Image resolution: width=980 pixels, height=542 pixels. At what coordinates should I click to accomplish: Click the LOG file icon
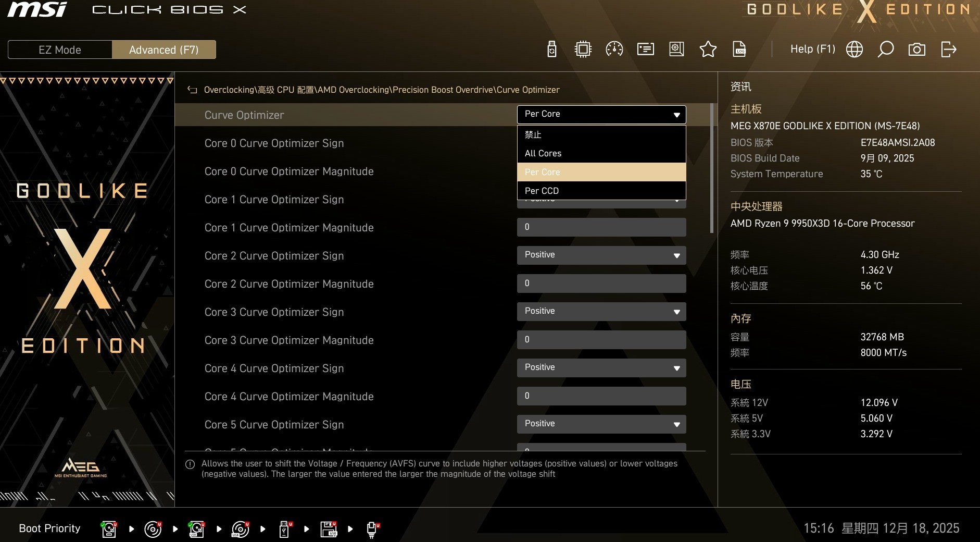739,50
